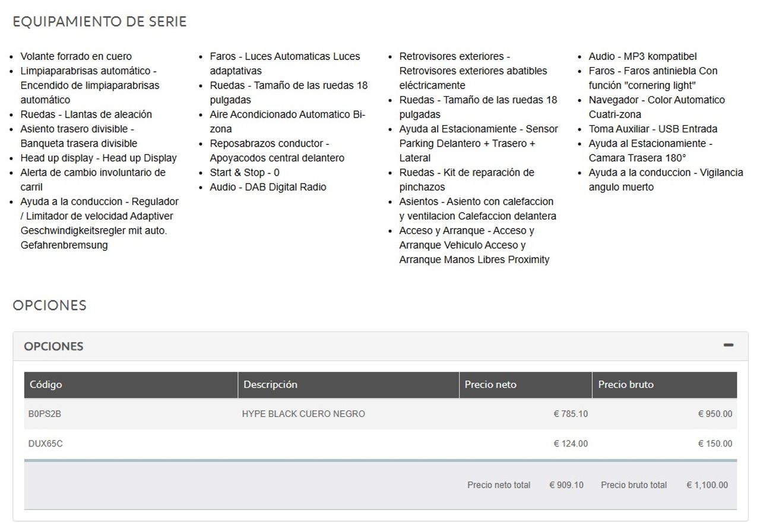Click the Código column header
Viewport: 760px width, 532px height.
[x=46, y=385]
